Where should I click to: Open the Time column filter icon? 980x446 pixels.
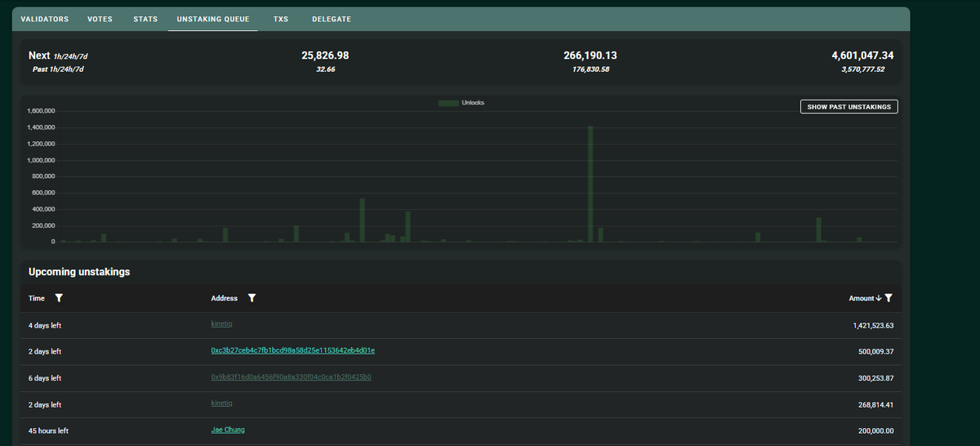pos(58,298)
